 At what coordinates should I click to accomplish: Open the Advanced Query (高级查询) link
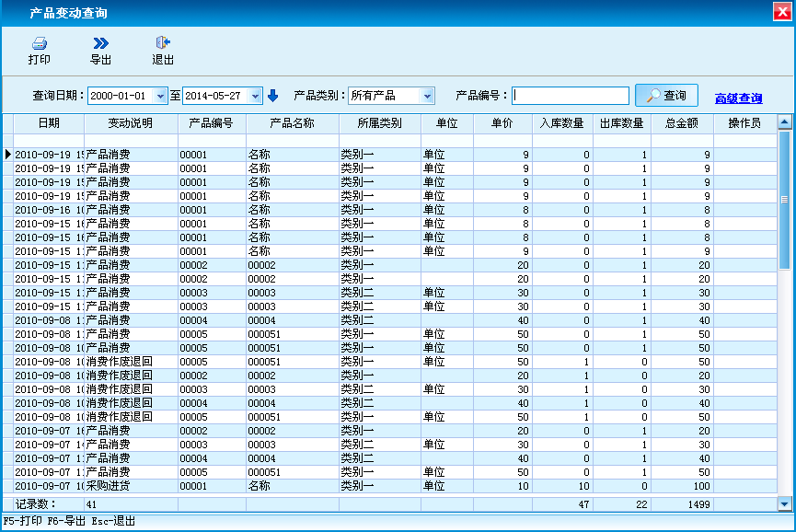pos(738,98)
